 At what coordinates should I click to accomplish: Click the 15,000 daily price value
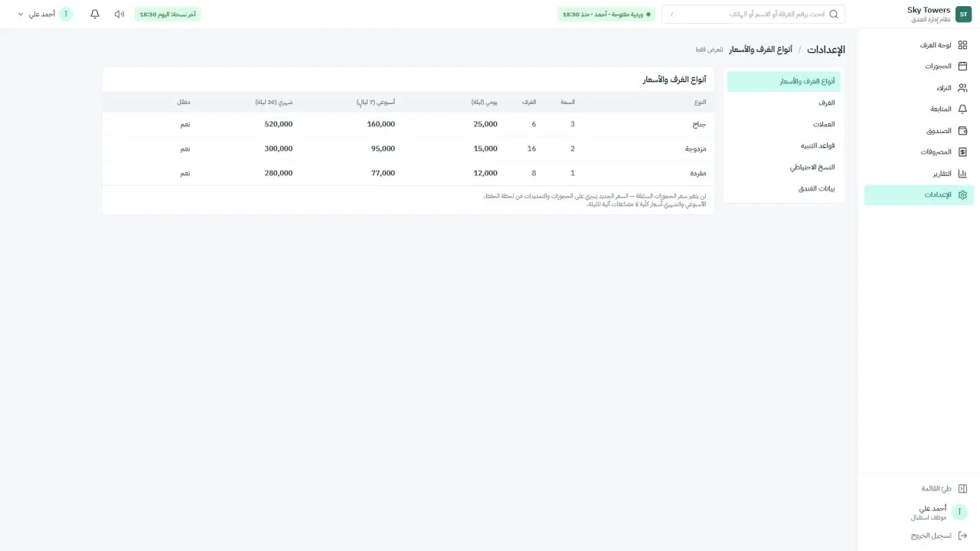click(485, 148)
